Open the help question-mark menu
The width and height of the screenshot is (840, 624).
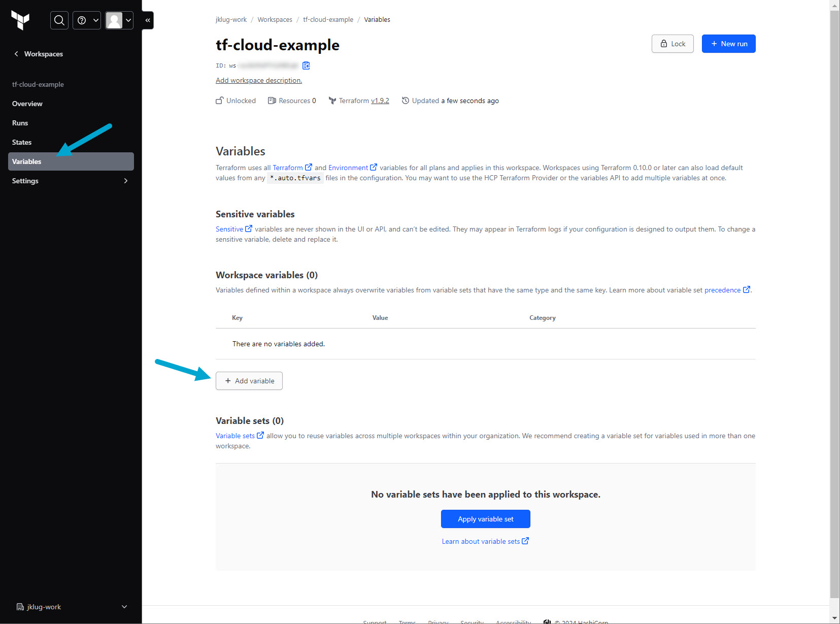coord(87,20)
